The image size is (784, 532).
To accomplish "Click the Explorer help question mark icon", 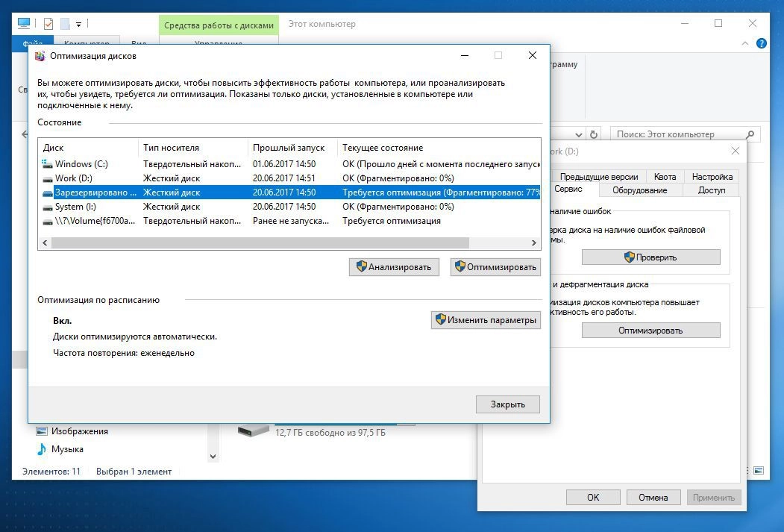I will [760, 45].
